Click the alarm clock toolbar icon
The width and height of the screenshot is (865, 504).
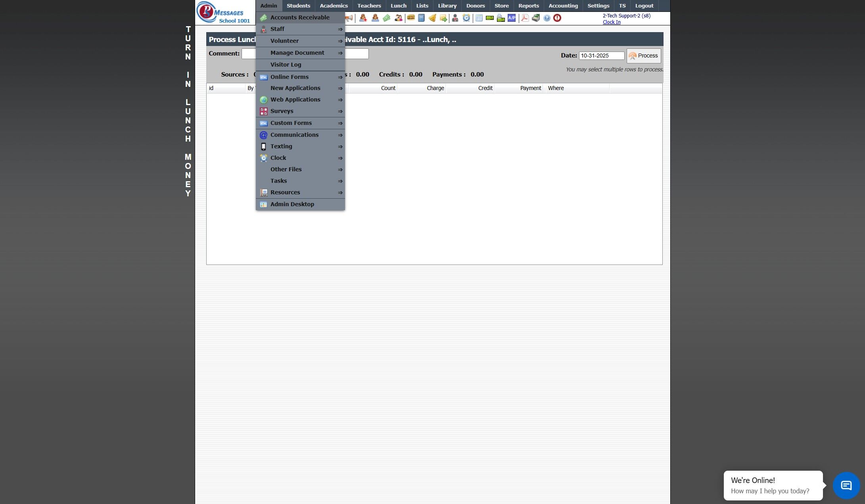(466, 18)
